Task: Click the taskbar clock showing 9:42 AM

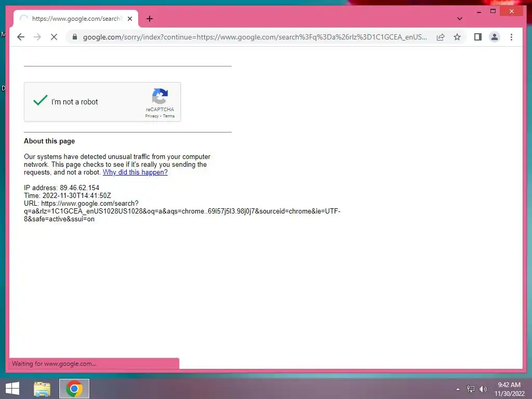Action: pos(509,389)
